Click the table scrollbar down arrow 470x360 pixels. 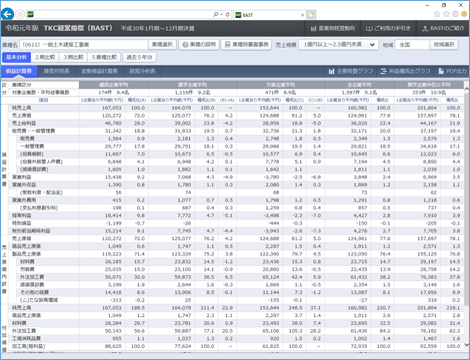pyautogui.click(x=467, y=345)
